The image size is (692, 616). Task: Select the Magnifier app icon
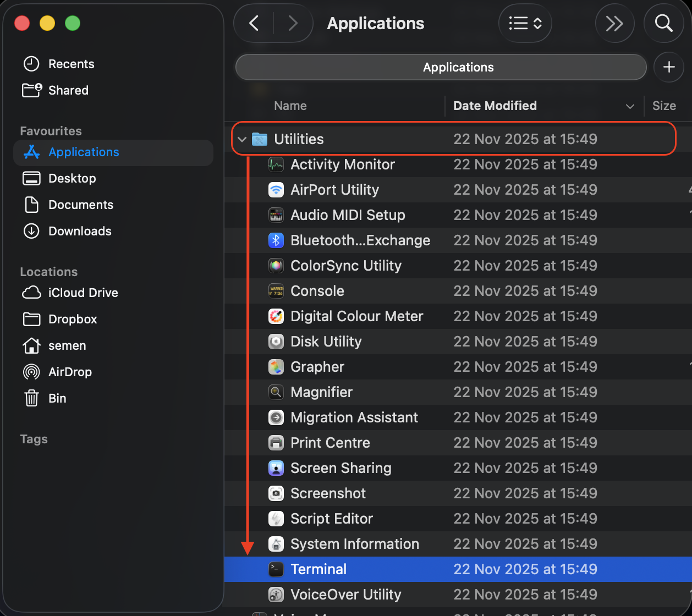point(276,392)
